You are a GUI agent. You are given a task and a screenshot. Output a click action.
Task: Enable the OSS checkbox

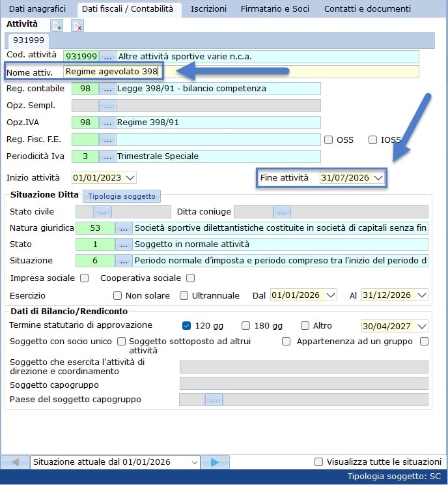pos(328,140)
